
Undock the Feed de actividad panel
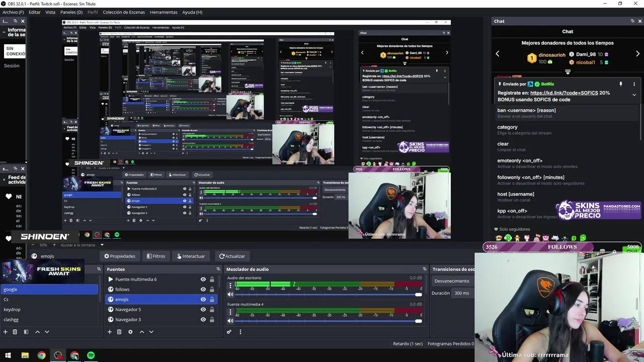pos(15,169)
